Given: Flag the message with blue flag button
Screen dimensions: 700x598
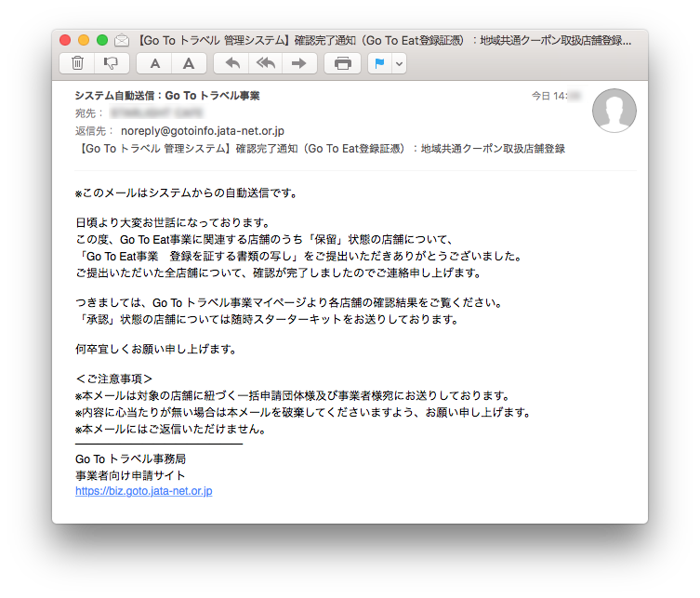Looking at the screenshot, I should pos(379,63).
